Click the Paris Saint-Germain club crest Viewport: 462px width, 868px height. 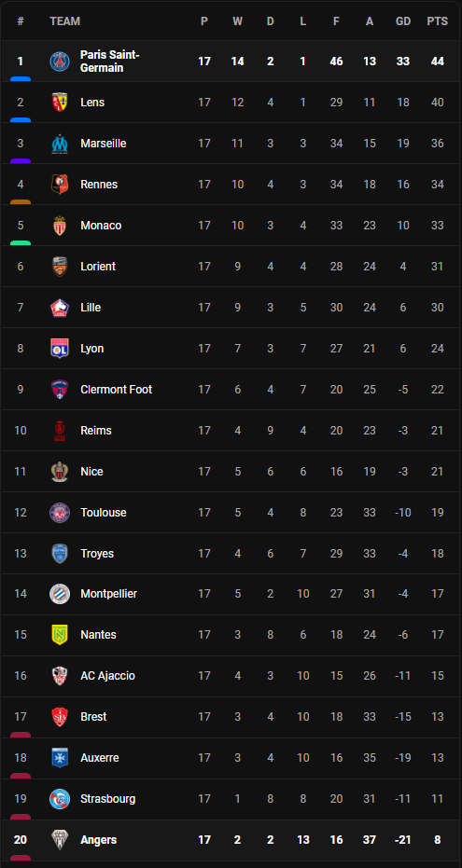point(60,62)
